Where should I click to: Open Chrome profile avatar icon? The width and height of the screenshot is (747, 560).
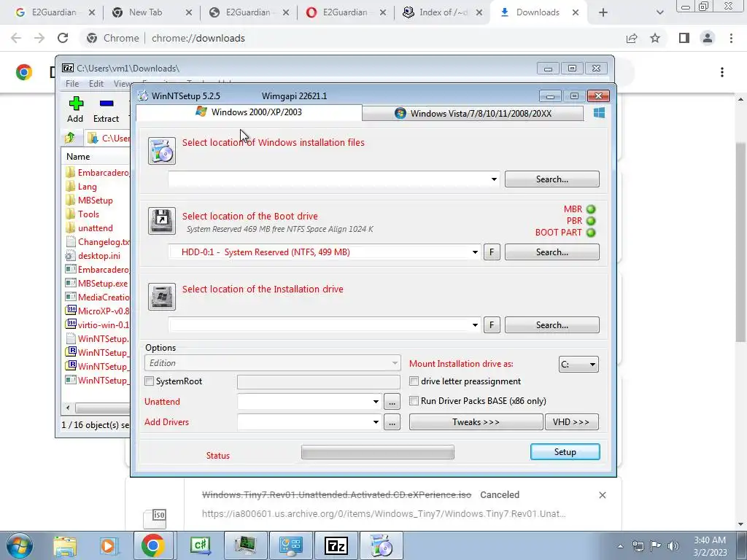click(x=708, y=38)
